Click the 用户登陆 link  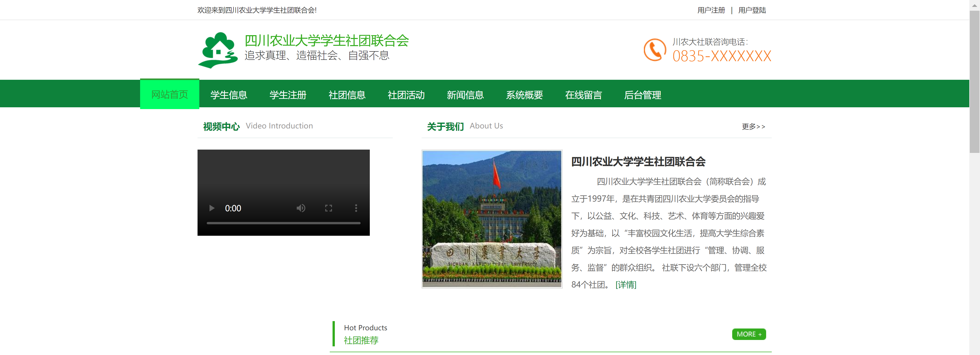point(752,10)
